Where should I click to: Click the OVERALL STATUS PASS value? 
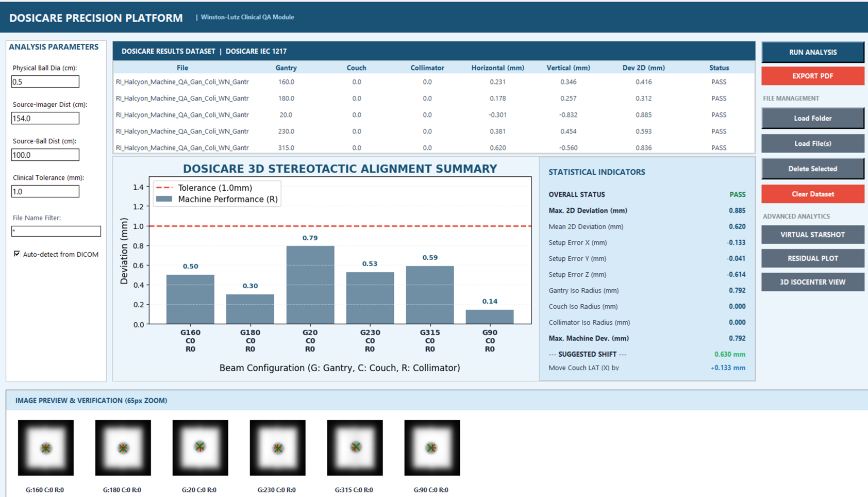[x=737, y=194]
